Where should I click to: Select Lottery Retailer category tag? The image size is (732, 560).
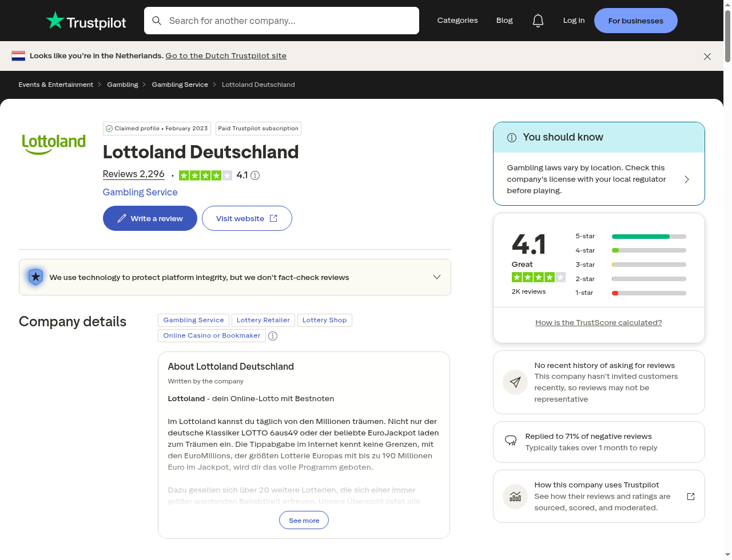point(263,321)
